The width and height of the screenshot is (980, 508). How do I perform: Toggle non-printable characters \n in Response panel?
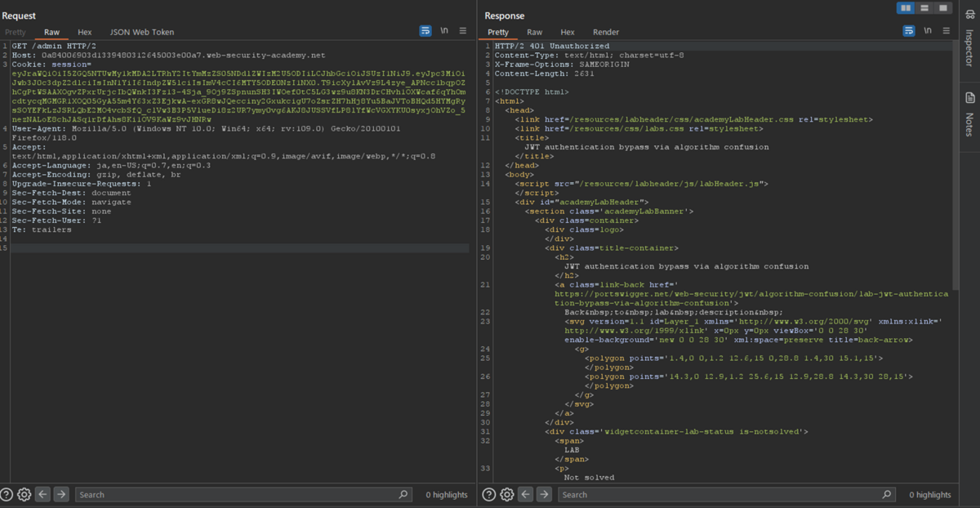pyautogui.click(x=928, y=31)
